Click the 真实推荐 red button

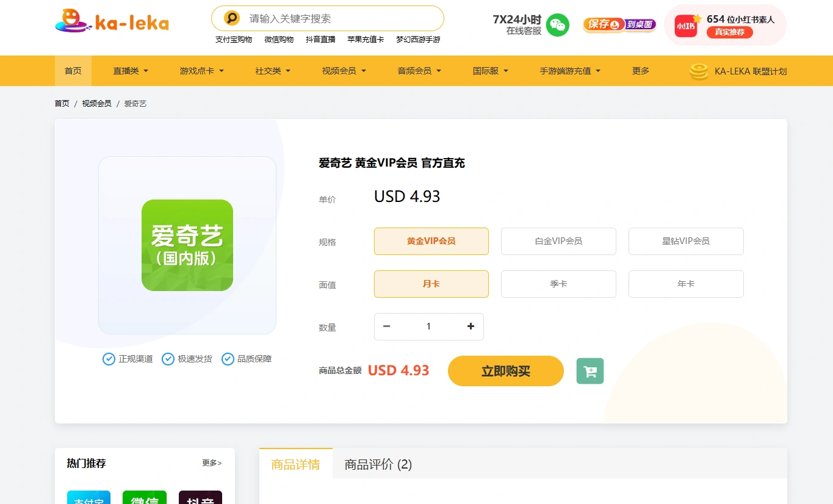coord(730,32)
